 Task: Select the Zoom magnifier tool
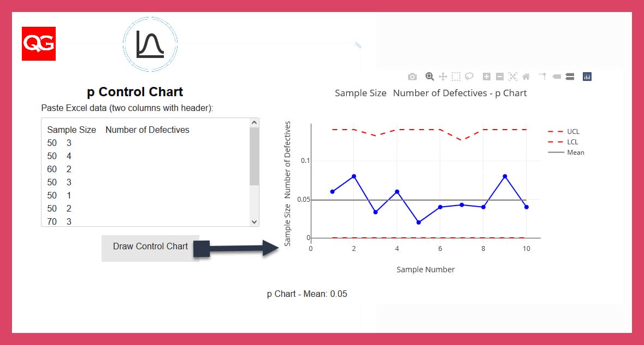pos(429,77)
